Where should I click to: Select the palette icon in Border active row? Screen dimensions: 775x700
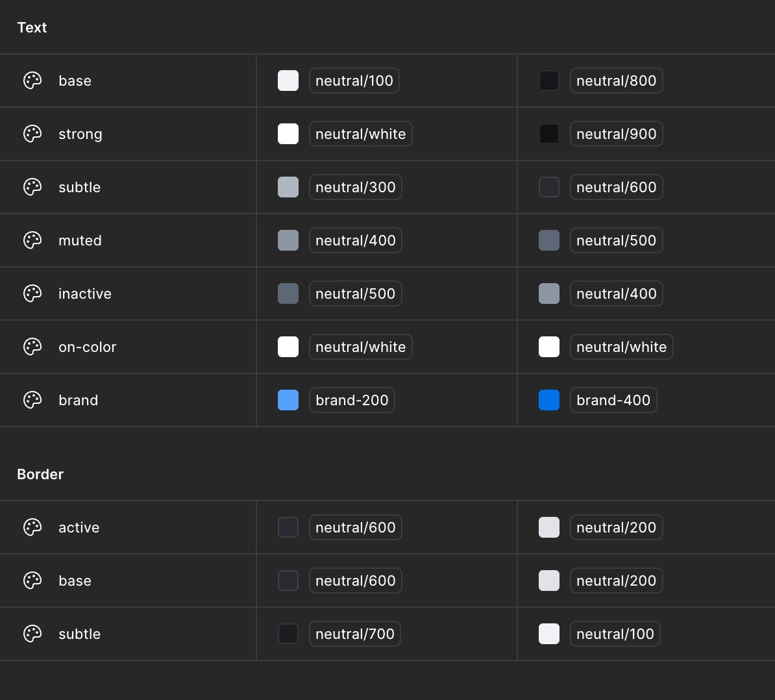pyautogui.click(x=32, y=527)
